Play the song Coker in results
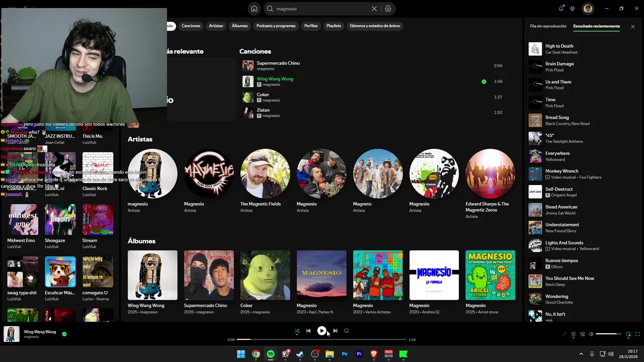The height and width of the screenshot is (362, 644). point(372,97)
